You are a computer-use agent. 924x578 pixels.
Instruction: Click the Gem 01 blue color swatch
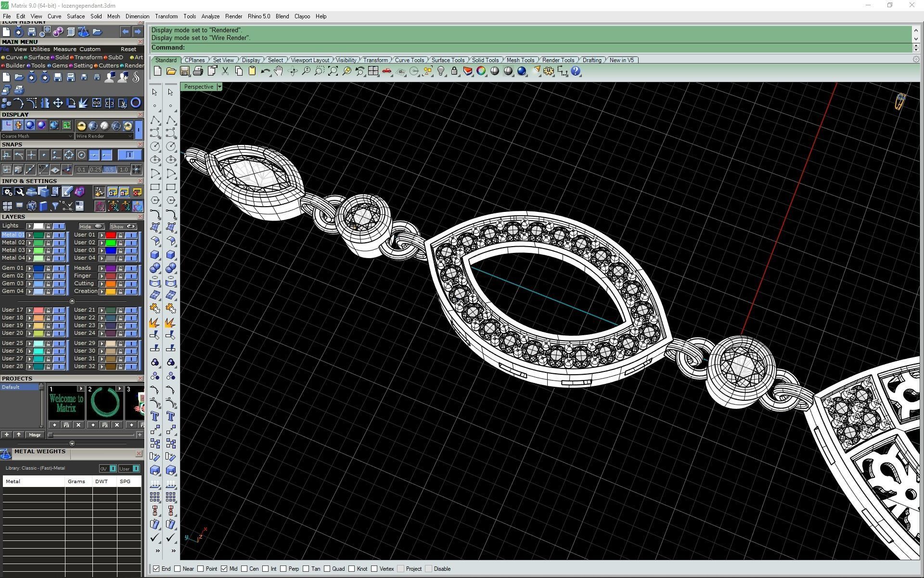(x=38, y=268)
